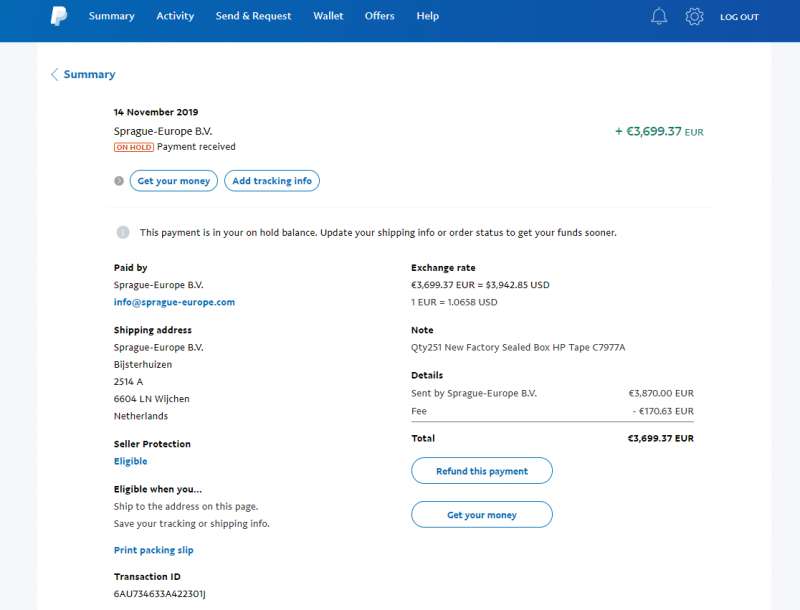Open account settings gear icon
The height and width of the screenshot is (610, 800).
(694, 16)
